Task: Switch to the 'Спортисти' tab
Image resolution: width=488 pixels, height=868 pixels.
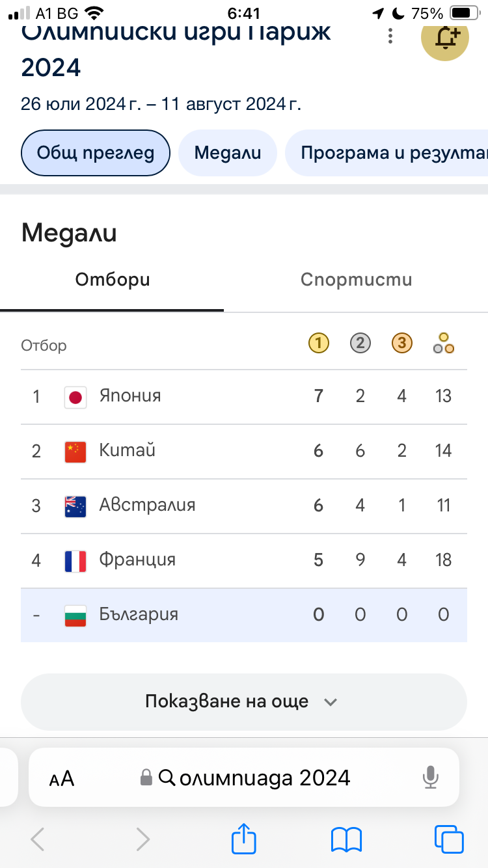Action: coord(356,280)
